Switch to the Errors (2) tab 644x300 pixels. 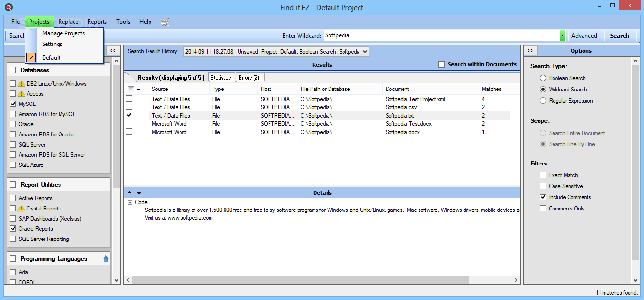pos(249,78)
